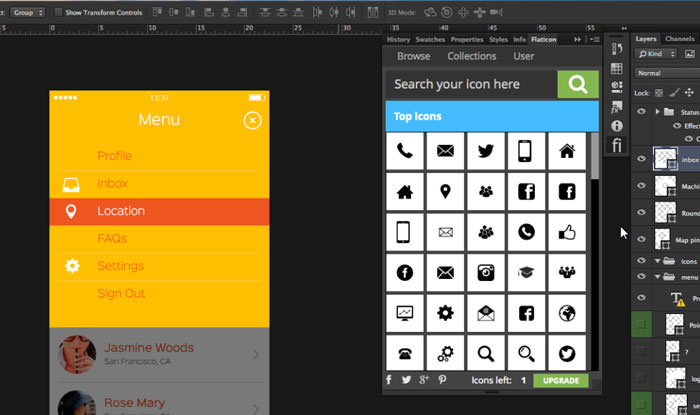Screen dimensions: 700x415
Task: Insert the phone handset icon from Top Icons
Action: tap(404, 151)
